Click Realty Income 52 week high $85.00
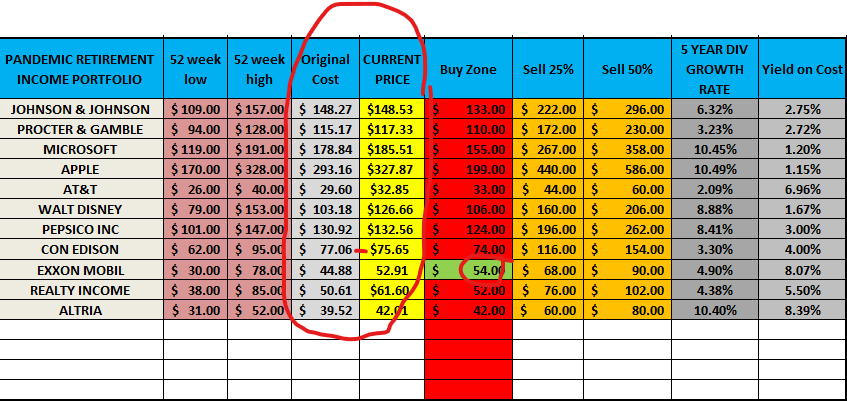 pyautogui.click(x=260, y=291)
